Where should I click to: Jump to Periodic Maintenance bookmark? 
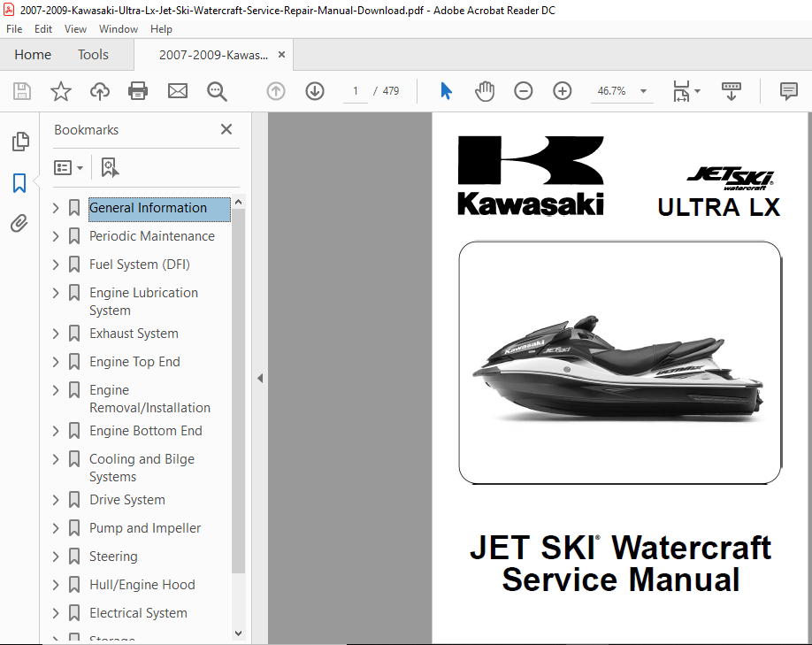click(152, 236)
